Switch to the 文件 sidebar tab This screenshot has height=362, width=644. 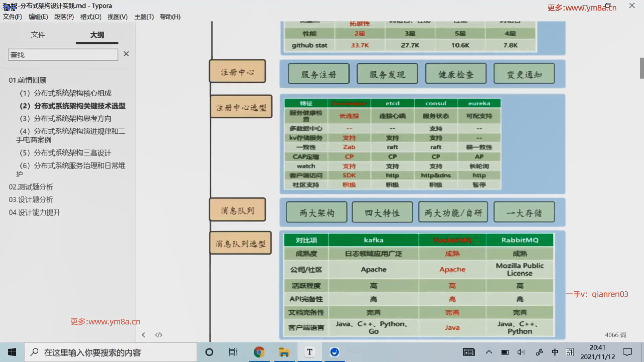[x=38, y=35]
